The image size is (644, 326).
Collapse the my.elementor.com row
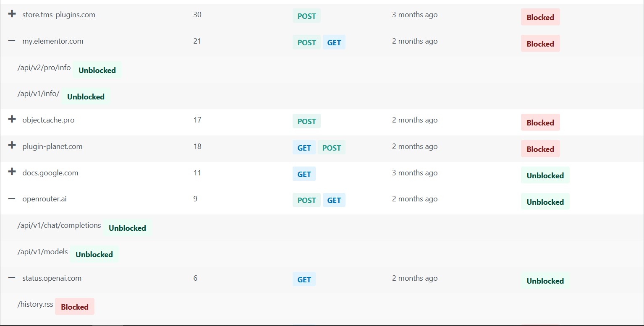click(x=12, y=41)
